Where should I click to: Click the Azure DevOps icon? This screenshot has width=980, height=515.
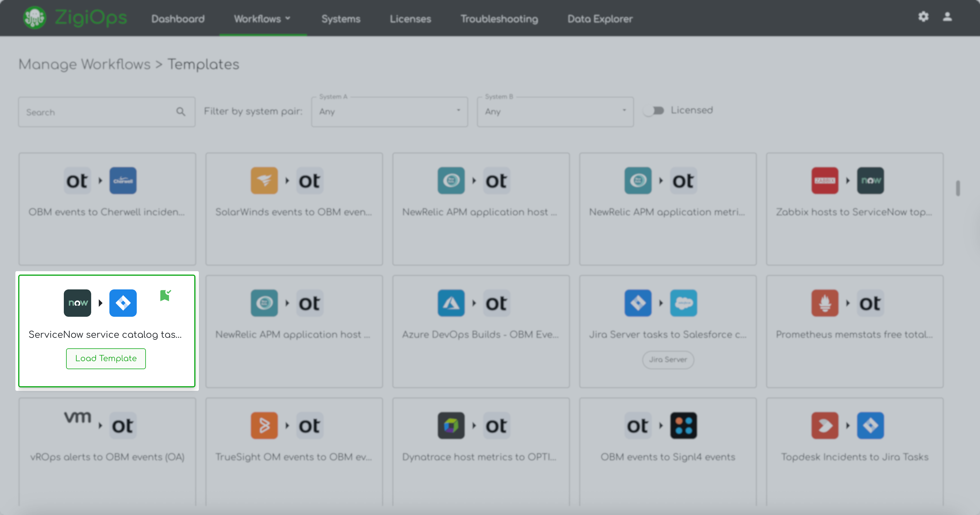[x=451, y=303]
